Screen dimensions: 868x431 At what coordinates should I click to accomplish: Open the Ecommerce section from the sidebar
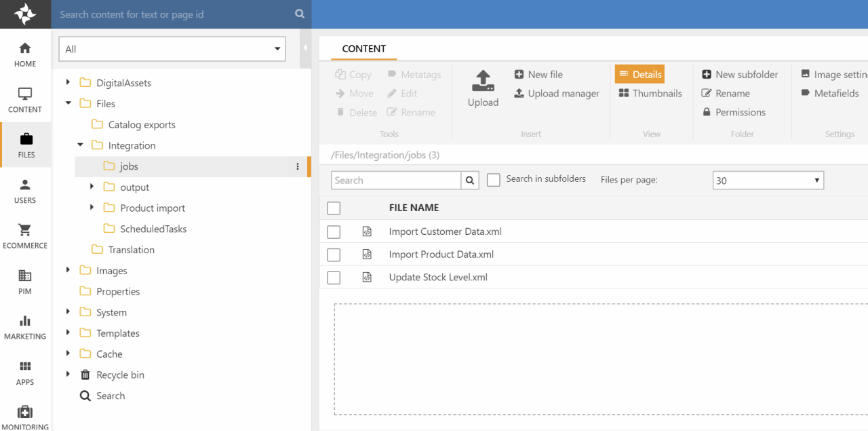(25, 236)
